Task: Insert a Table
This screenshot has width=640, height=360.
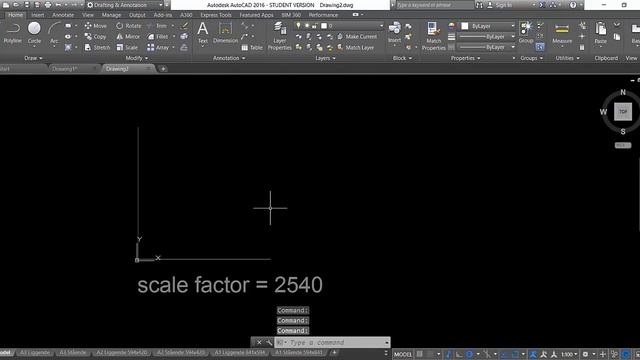Action: [x=252, y=47]
